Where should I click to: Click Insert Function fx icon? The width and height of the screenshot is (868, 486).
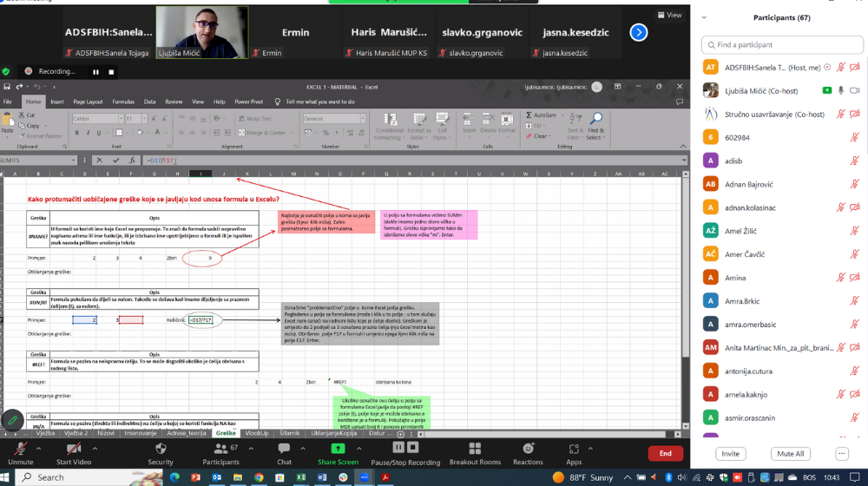[132, 160]
